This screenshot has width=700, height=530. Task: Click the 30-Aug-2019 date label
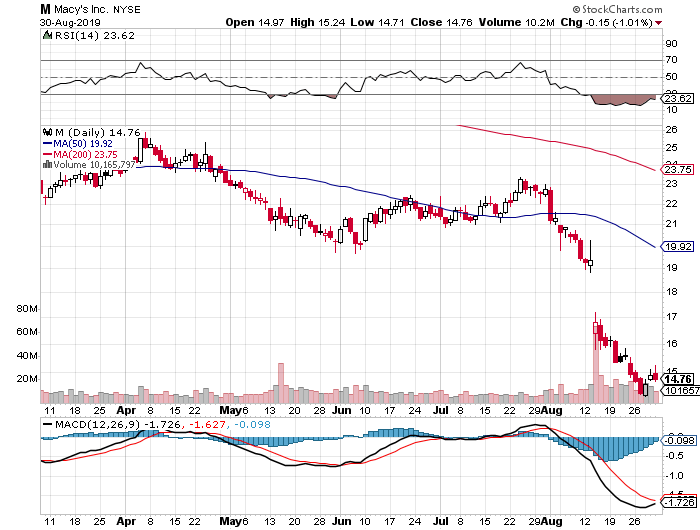70,22
